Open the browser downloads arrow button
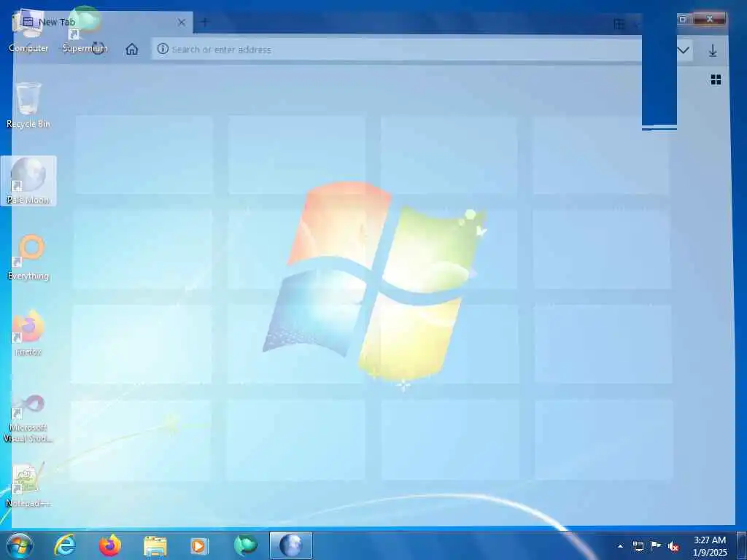 point(713,50)
